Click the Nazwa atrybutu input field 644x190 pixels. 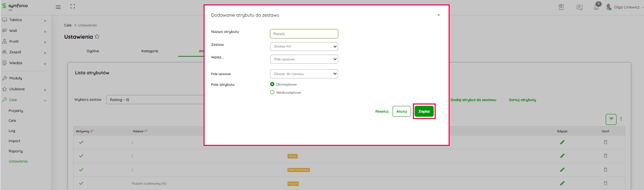[x=304, y=34]
